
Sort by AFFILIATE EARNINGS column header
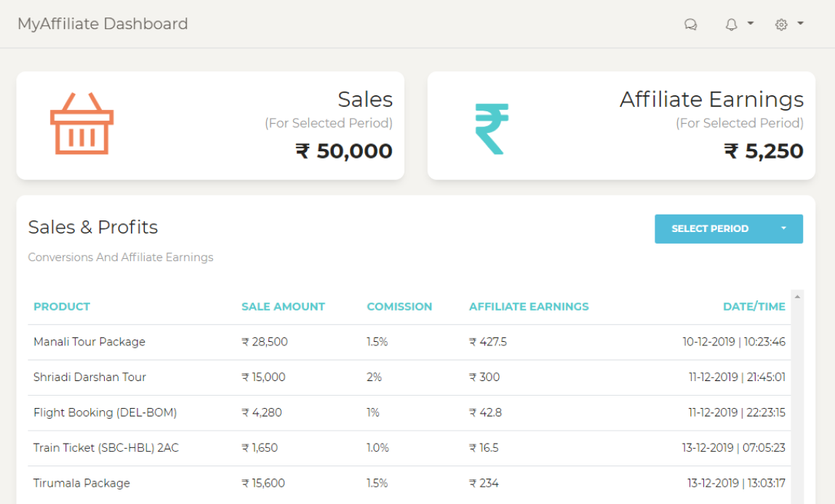click(529, 306)
